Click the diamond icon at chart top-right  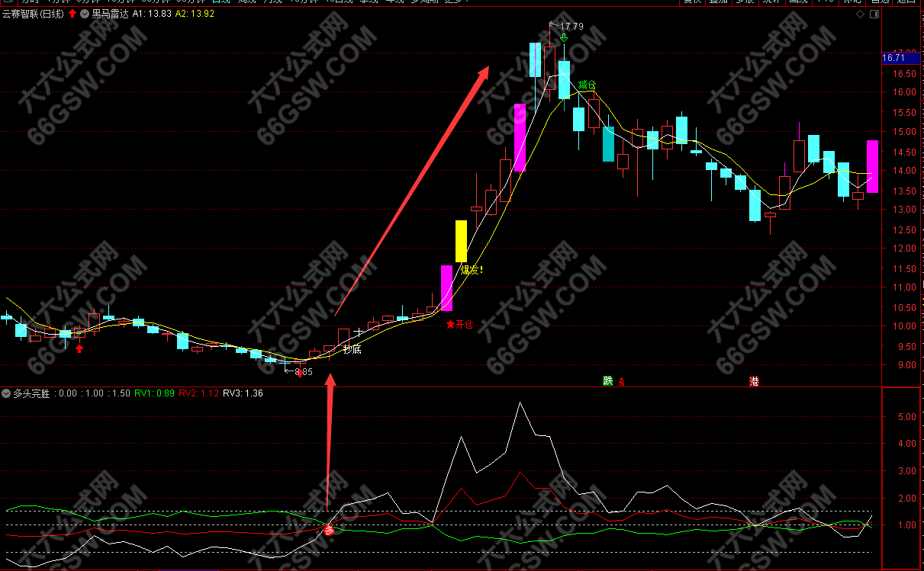click(861, 14)
